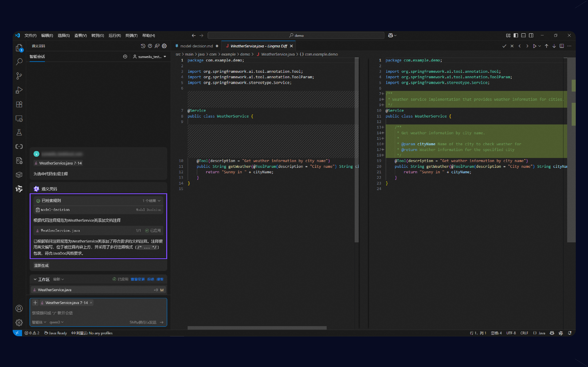Screen dimensions: 588x367
Task: Open the Remote Explorer view
Action: tap(19, 119)
